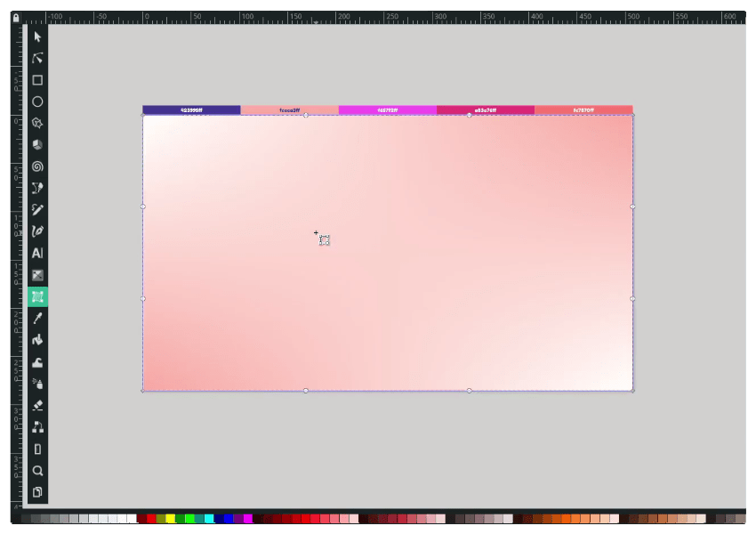756x534 pixels.
Task: Pick the Ellipse tool
Action: click(37, 101)
